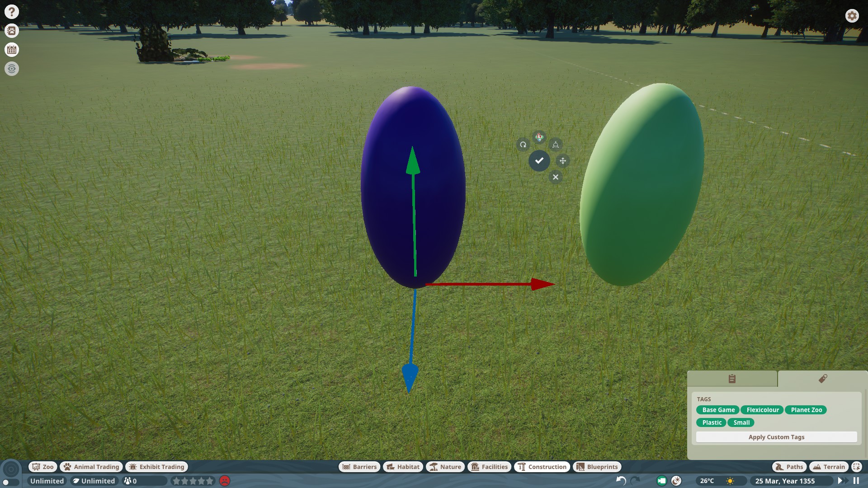Select the move arrows tool in radial menu
The height and width of the screenshot is (488, 868).
click(563, 160)
